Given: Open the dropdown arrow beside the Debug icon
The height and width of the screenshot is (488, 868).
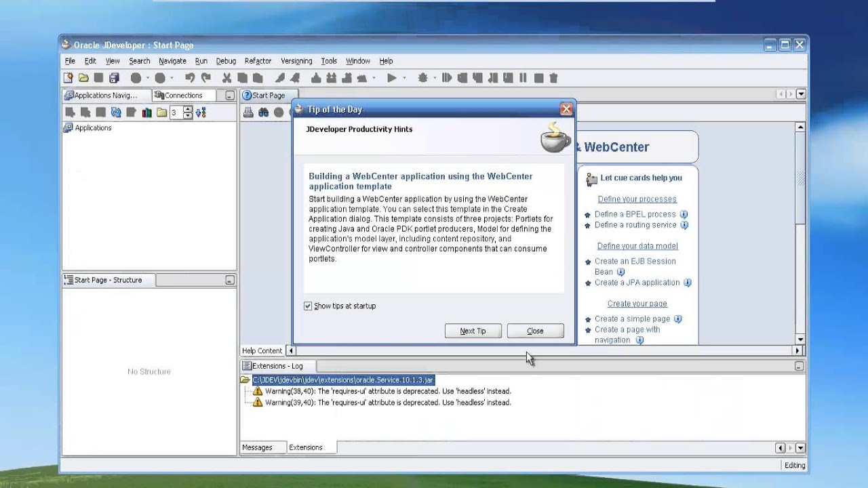Looking at the screenshot, I should pos(435,78).
